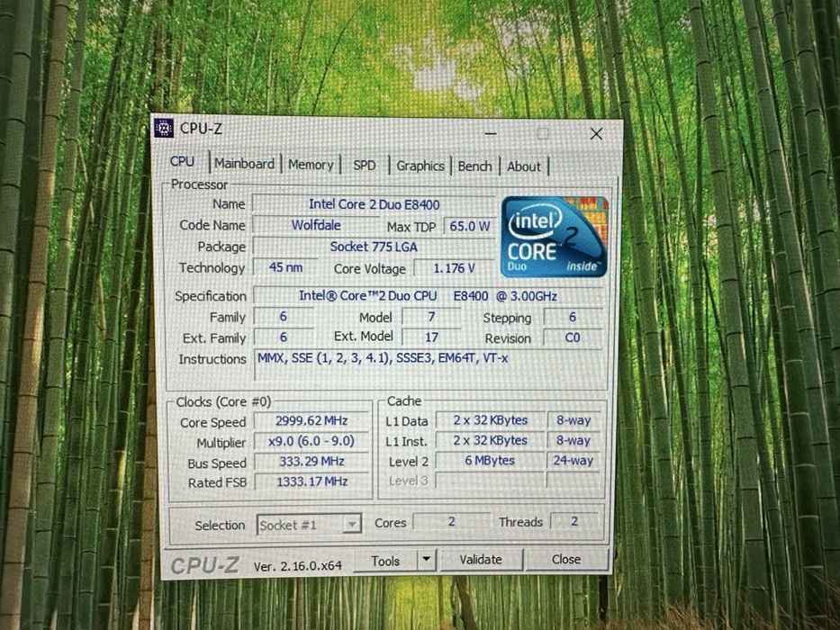Click the Tools button
This screenshot has width=840, height=630.
point(385,561)
